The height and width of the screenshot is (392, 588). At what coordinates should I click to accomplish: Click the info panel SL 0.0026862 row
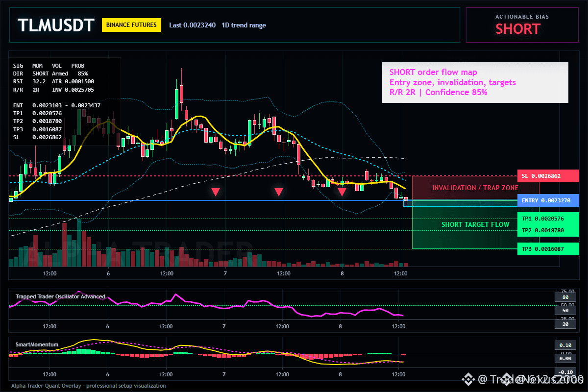pos(37,137)
